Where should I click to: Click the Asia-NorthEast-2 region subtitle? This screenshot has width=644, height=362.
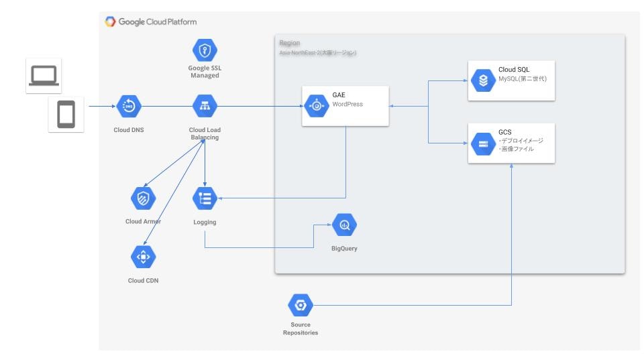point(317,52)
